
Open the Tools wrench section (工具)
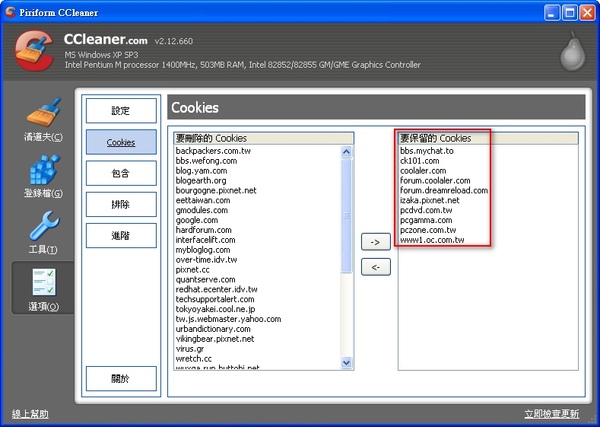43,232
